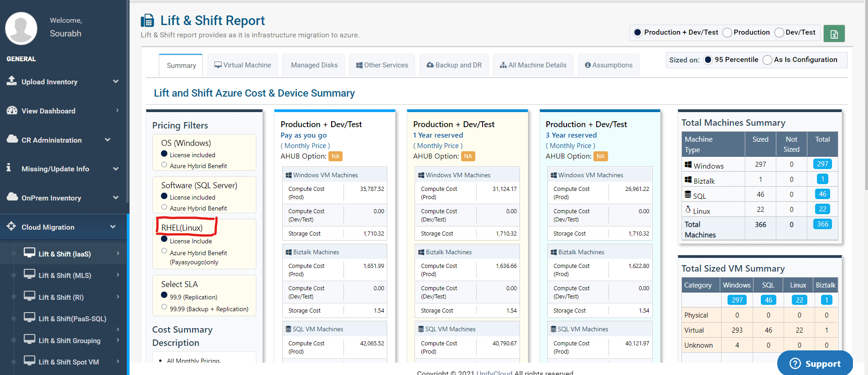The height and width of the screenshot is (375, 868).
Task: Click the Lift & Shift Spot VM monitor icon
Action: click(x=30, y=360)
